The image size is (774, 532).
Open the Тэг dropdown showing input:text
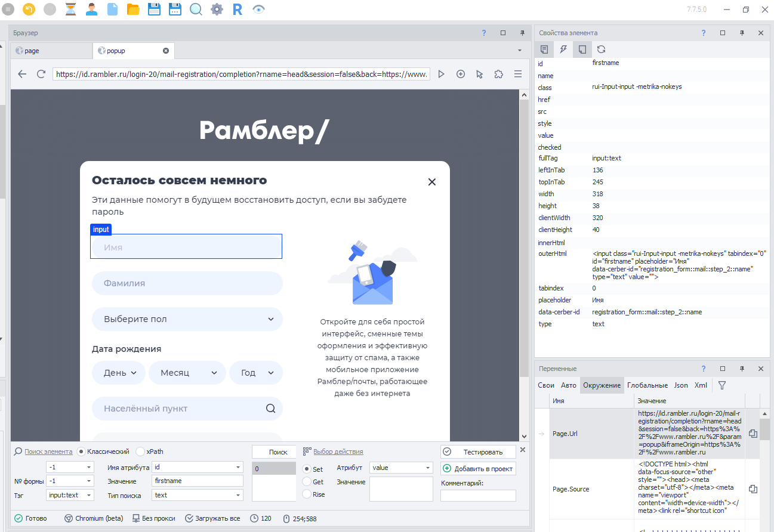click(70, 495)
